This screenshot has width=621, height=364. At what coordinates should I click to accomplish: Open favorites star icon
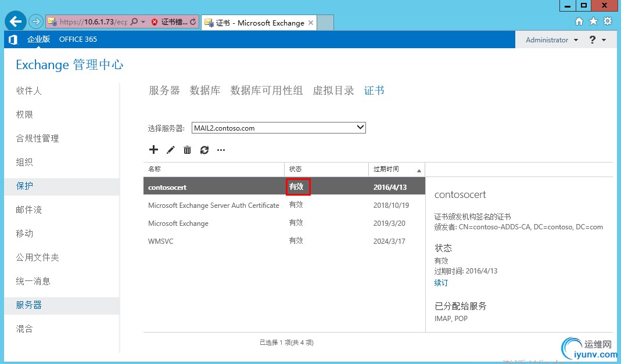click(593, 21)
